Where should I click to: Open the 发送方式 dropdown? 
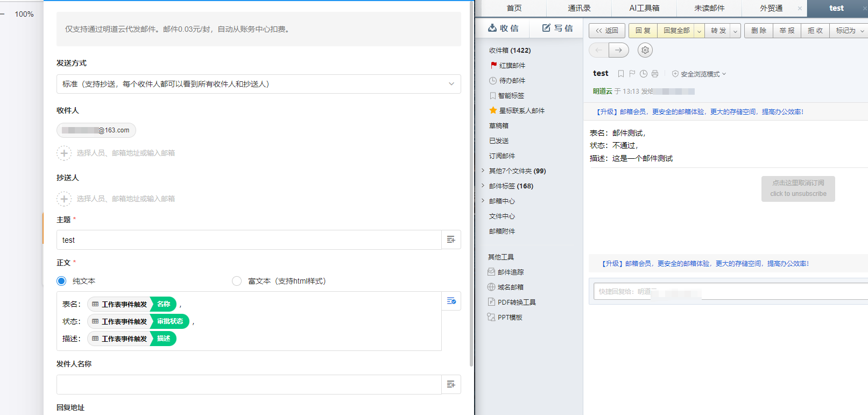point(258,84)
